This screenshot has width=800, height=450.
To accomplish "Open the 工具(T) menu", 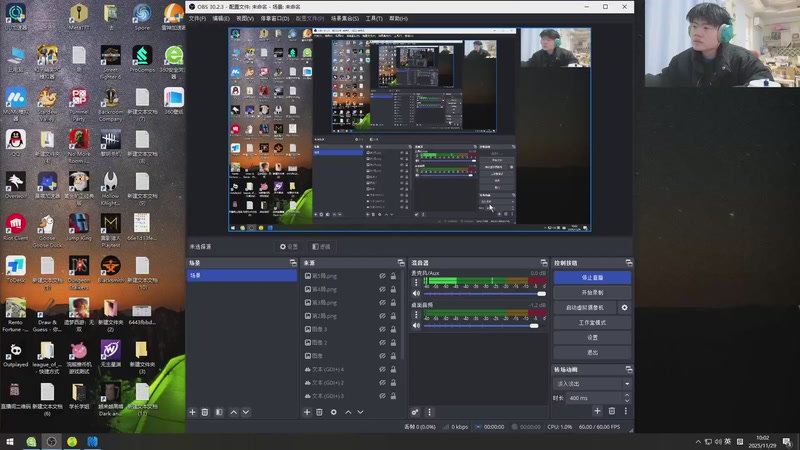I will point(374,18).
